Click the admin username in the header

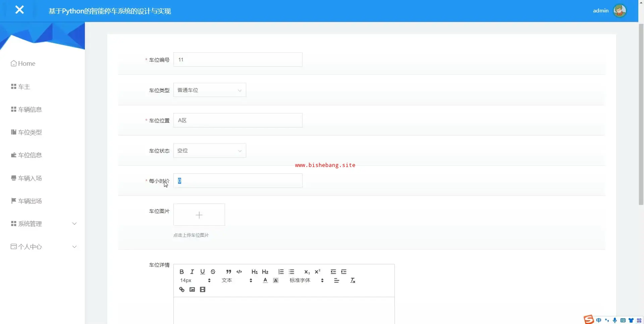coord(601,11)
